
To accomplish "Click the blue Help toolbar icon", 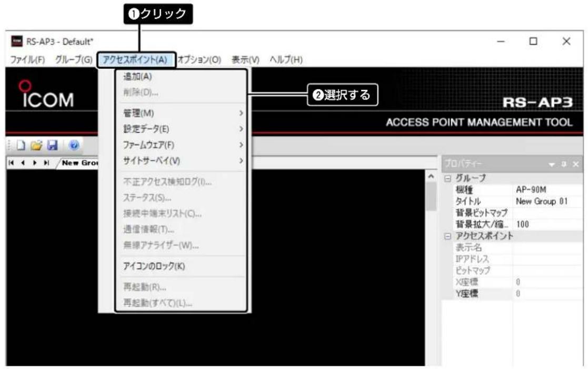I will [74, 145].
